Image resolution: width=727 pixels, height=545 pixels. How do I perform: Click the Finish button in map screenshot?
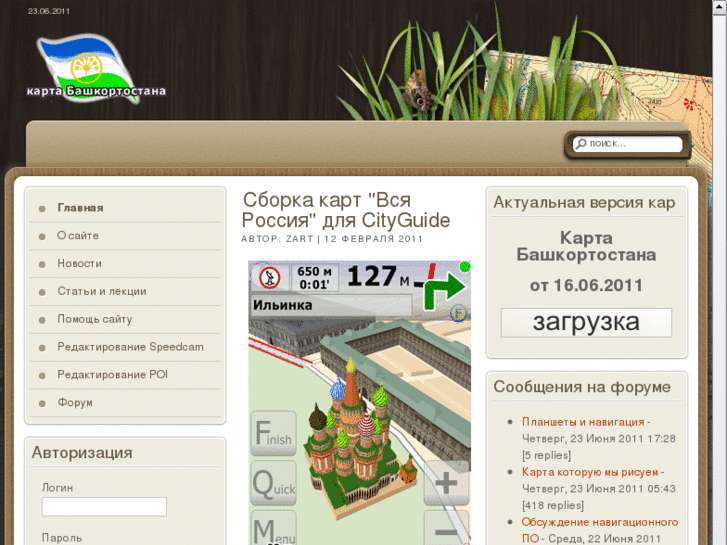point(274,433)
